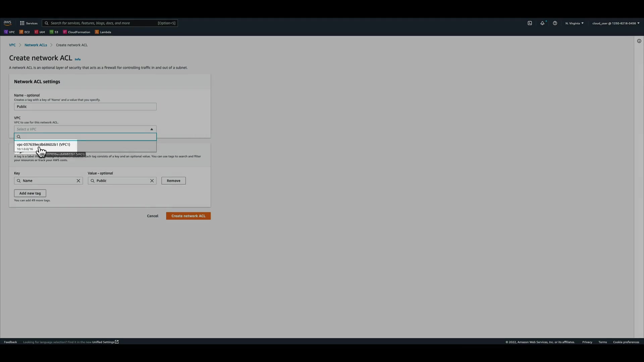Open the EC2 bookmark shortcut
Image resolution: width=644 pixels, height=362 pixels.
click(x=24, y=32)
